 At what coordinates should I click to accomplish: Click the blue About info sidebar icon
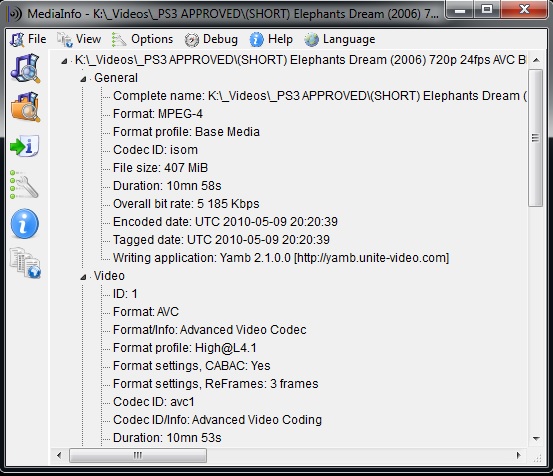tap(24, 224)
